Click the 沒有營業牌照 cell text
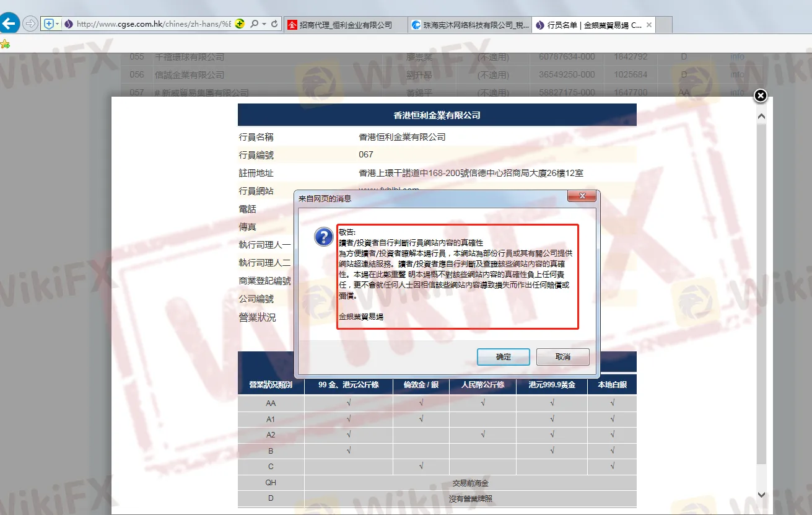The image size is (812, 515). click(471, 498)
